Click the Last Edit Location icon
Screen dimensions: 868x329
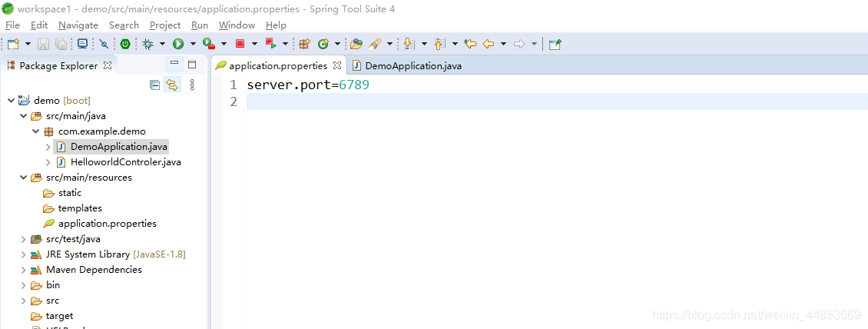coord(470,44)
